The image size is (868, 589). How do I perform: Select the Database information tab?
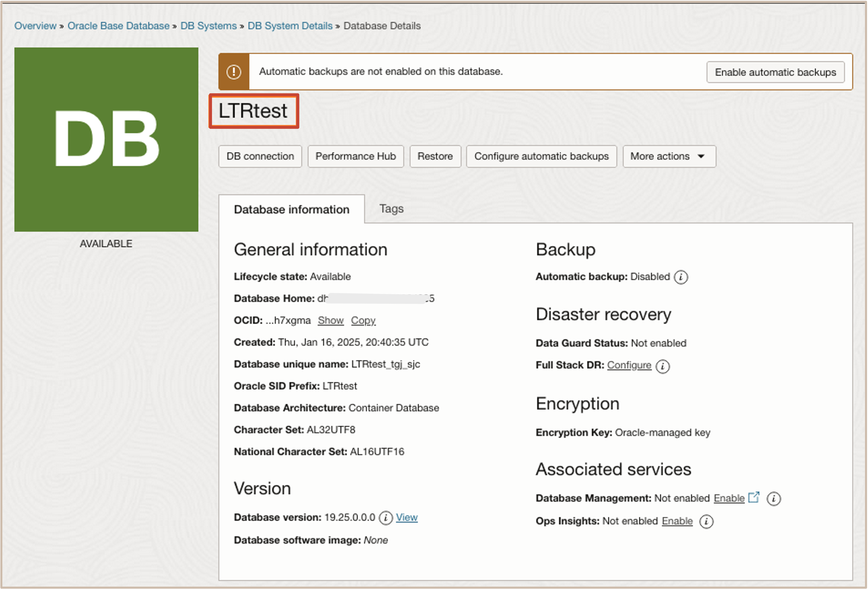(291, 209)
